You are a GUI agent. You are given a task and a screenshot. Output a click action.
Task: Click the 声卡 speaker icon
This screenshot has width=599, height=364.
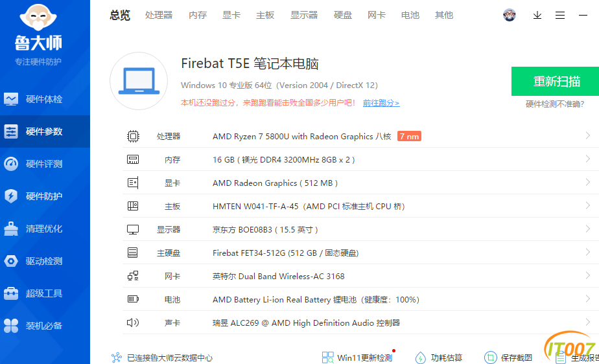[133, 323]
